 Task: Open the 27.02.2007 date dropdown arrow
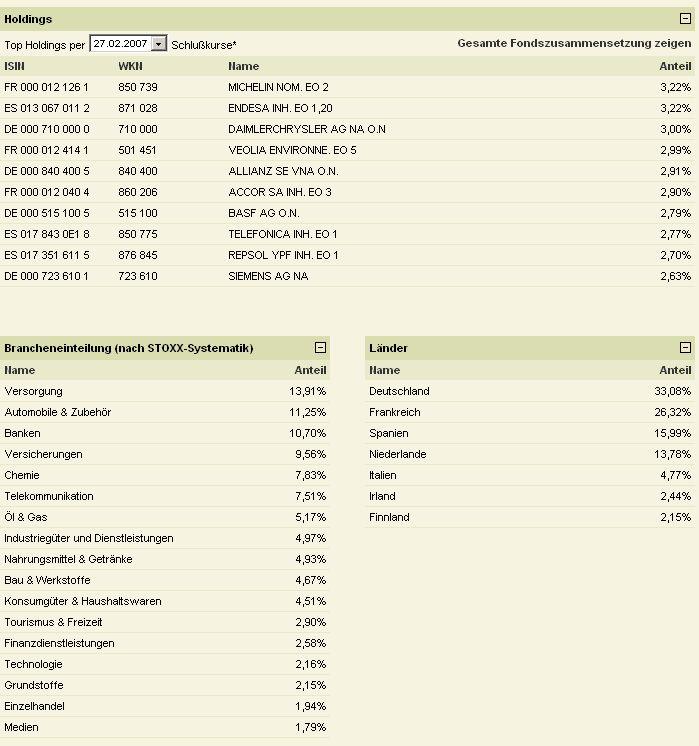point(159,44)
